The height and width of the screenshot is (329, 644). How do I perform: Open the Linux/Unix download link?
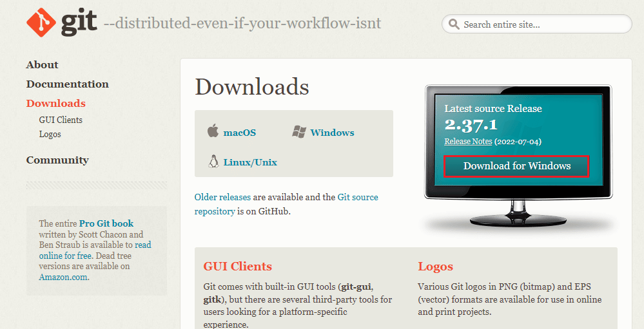[250, 162]
